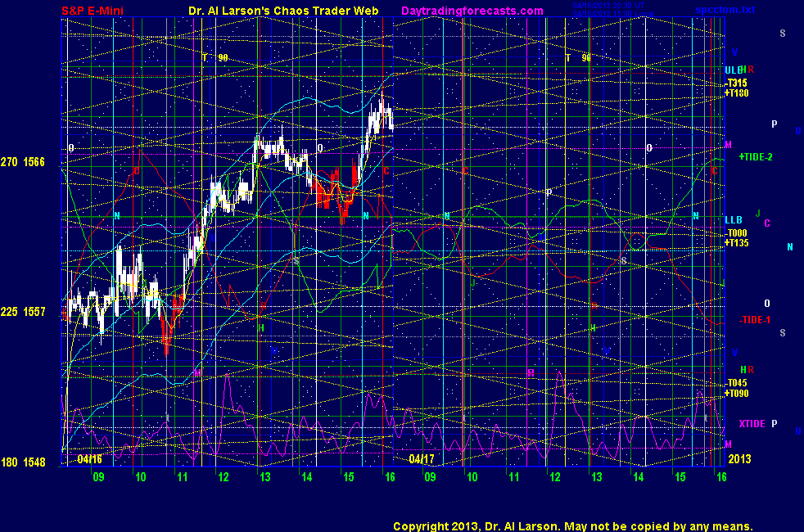Click the '+T180' line label
This screenshot has width=804, height=532.
(736, 93)
